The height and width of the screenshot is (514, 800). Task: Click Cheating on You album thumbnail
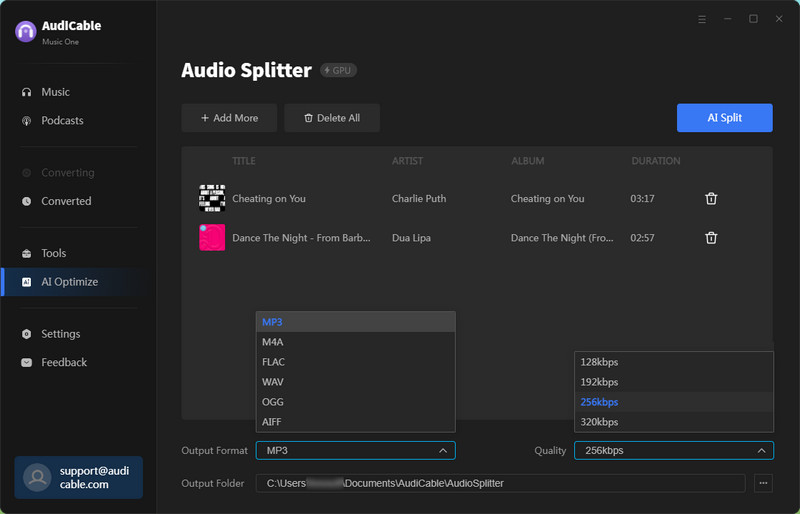212,199
